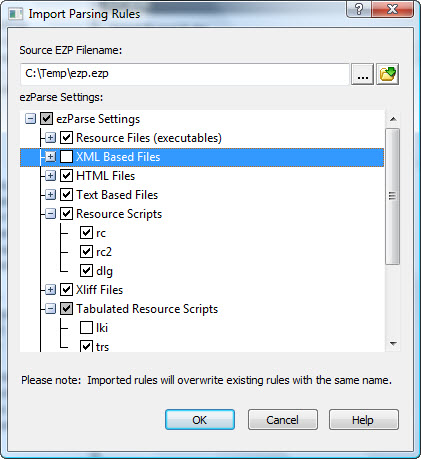Select the Text Based Files tree item
Image resolution: width=421 pixels, height=459 pixels.
click(117, 195)
